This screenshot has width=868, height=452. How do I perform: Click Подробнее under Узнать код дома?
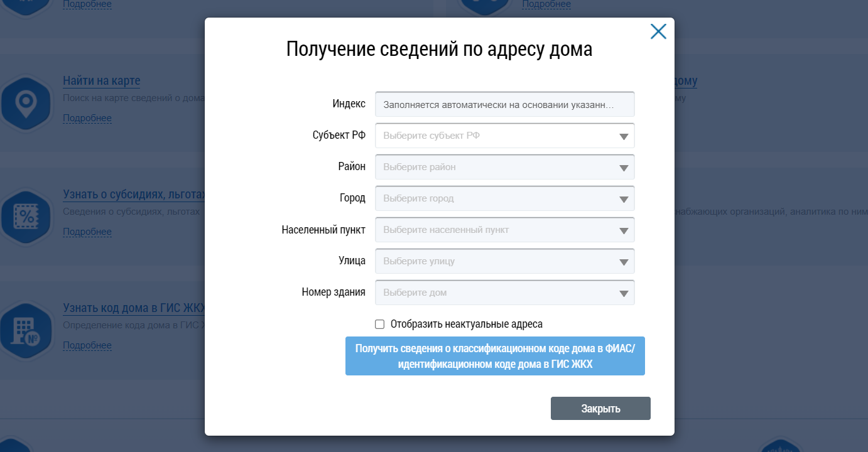87,345
